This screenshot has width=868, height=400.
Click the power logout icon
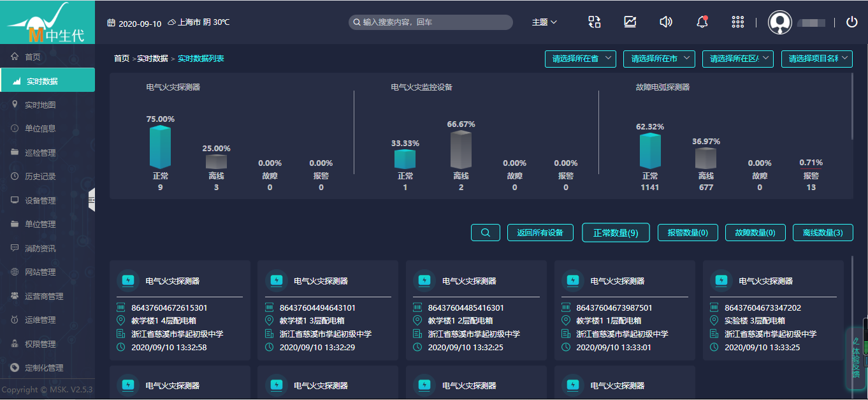click(x=851, y=22)
